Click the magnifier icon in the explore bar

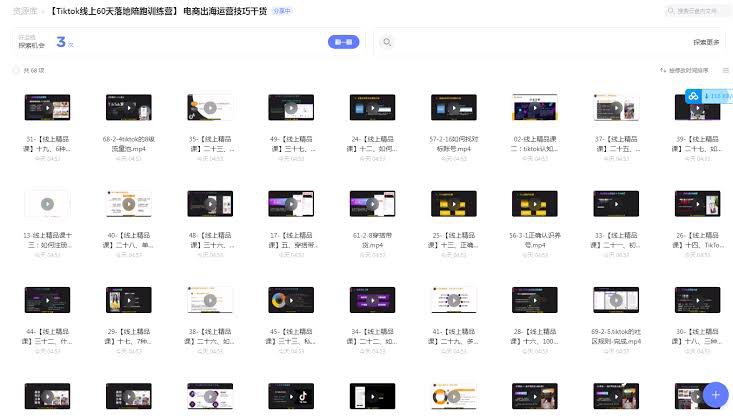pos(387,42)
